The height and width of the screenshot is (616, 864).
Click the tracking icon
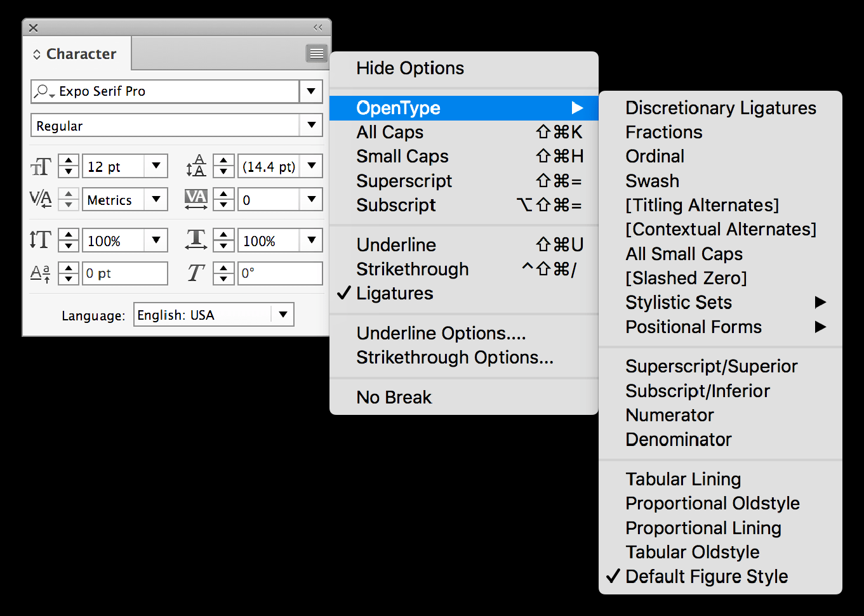pyautogui.click(x=196, y=199)
